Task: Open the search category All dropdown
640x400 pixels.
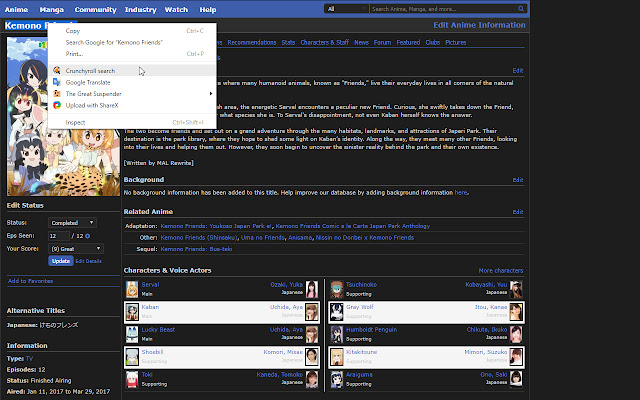Action: pos(347,9)
